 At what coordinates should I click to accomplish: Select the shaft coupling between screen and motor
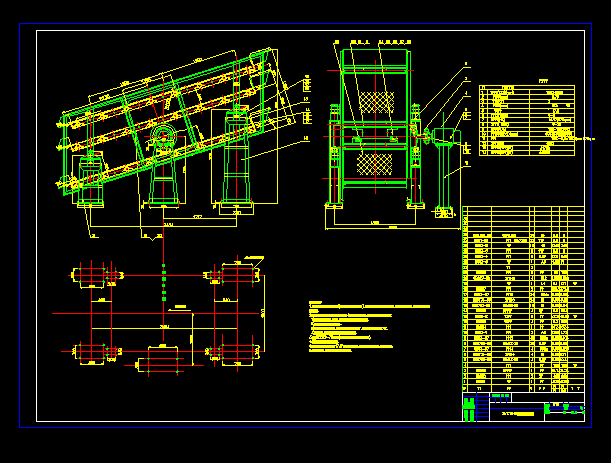(426, 136)
